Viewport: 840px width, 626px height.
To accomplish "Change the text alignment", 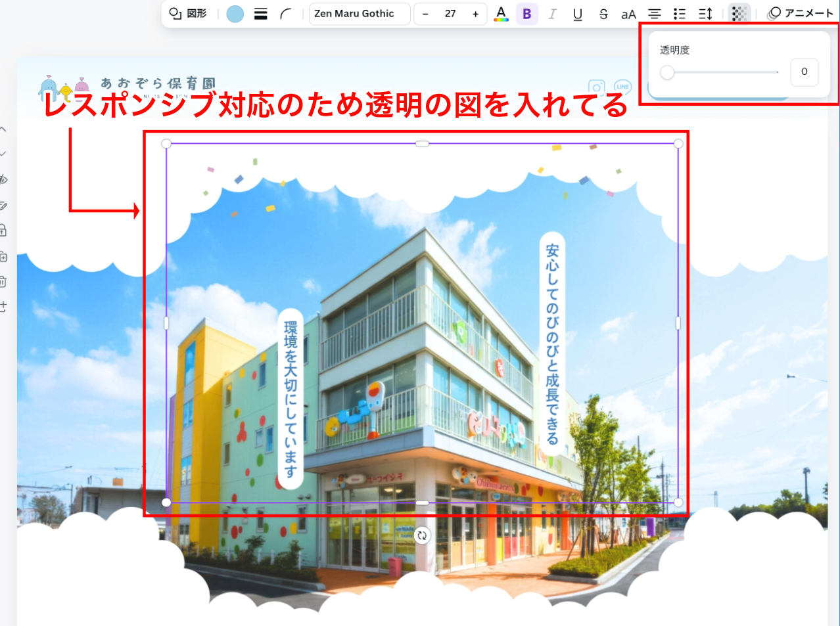I will [655, 14].
